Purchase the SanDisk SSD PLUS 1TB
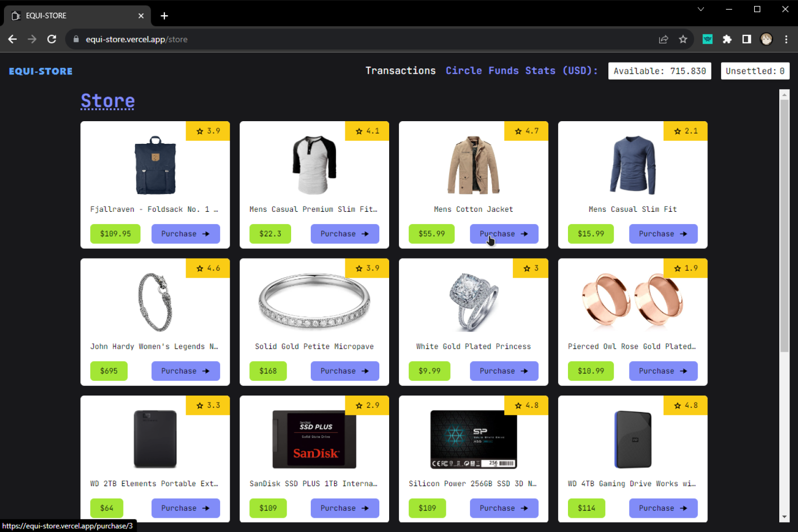The width and height of the screenshot is (798, 532). [345, 508]
